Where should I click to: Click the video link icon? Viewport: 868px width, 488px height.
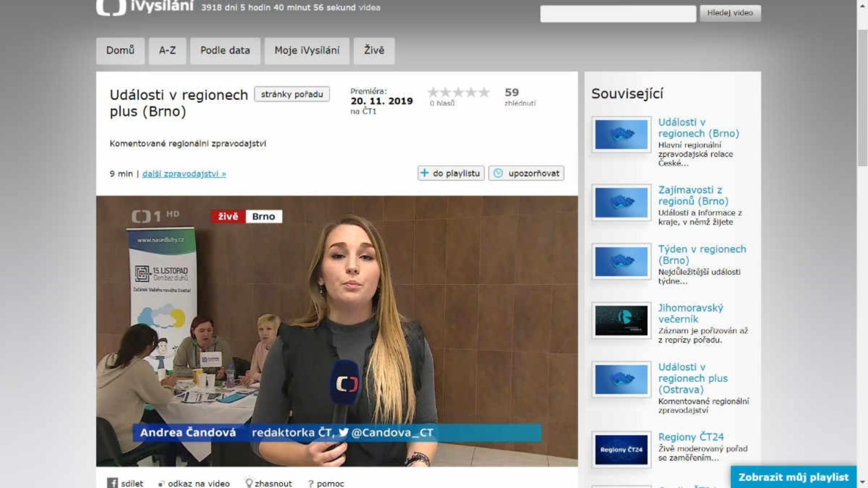tap(161, 483)
